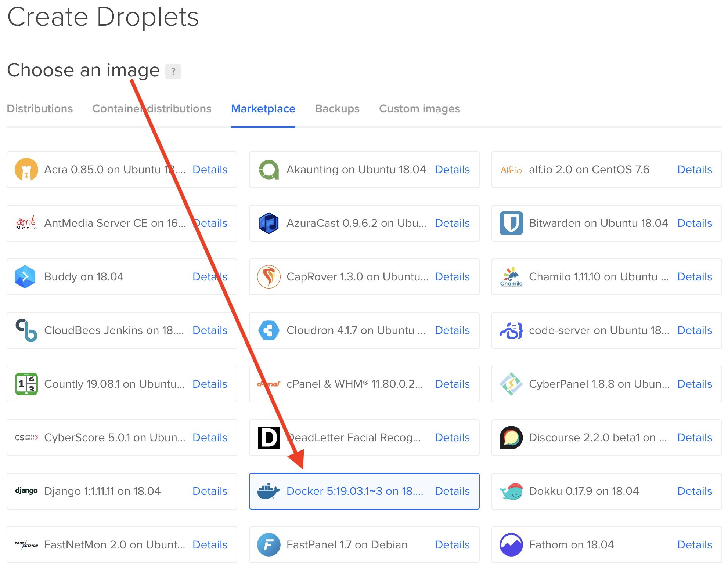View Details for cPanel & WHM
The image size is (728, 569).
pyautogui.click(x=452, y=384)
